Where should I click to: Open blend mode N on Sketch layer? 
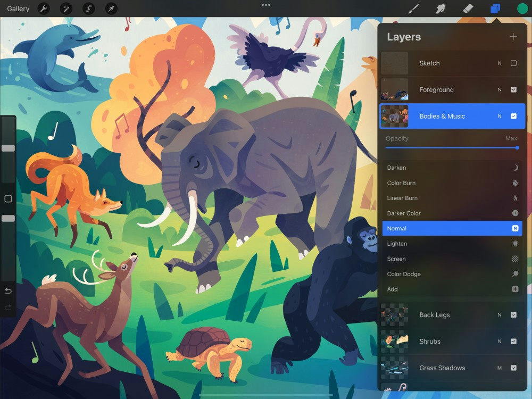click(x=500, y=63)
